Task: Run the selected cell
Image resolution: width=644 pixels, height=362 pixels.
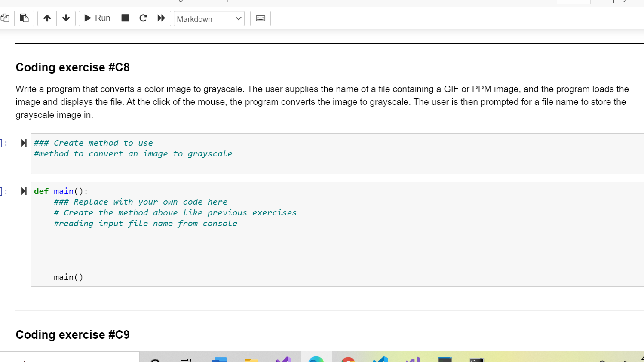Action: pyautogui.click(x=97, y=18)
